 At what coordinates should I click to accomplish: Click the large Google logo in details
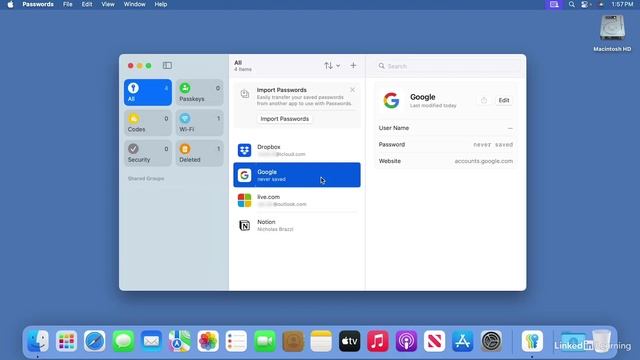click(x=391, y=100)
